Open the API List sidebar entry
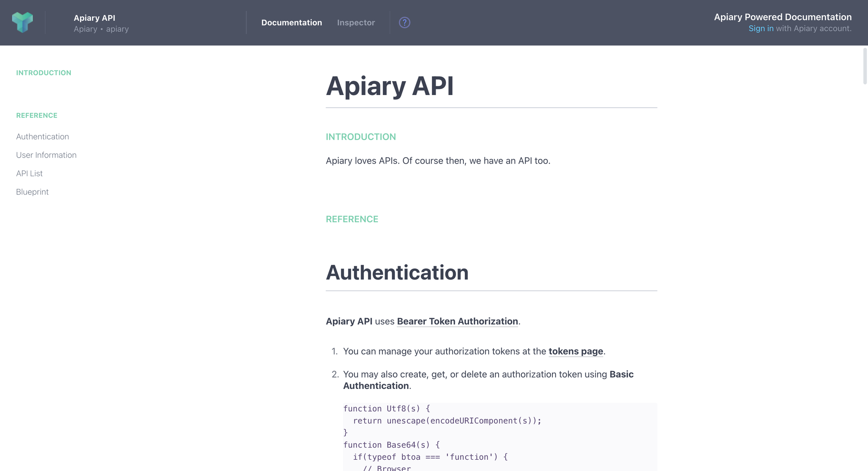Viewport: 868px width, 471px height. pos(29,173)
